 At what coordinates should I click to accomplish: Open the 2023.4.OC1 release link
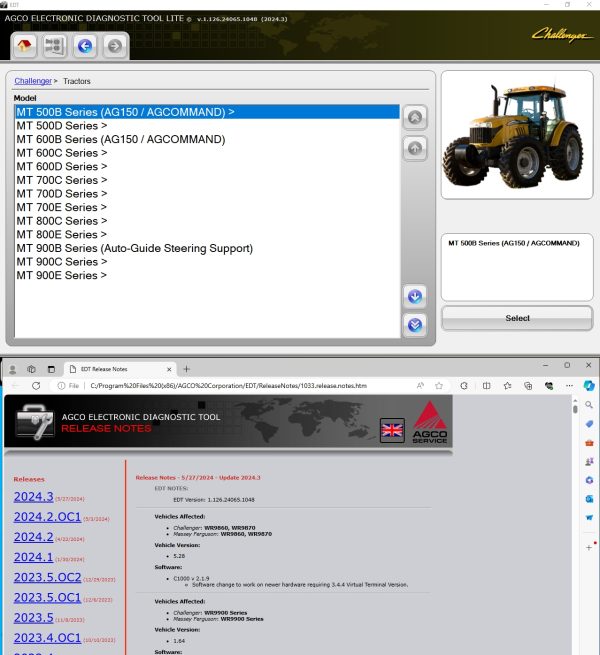(47, 637)
